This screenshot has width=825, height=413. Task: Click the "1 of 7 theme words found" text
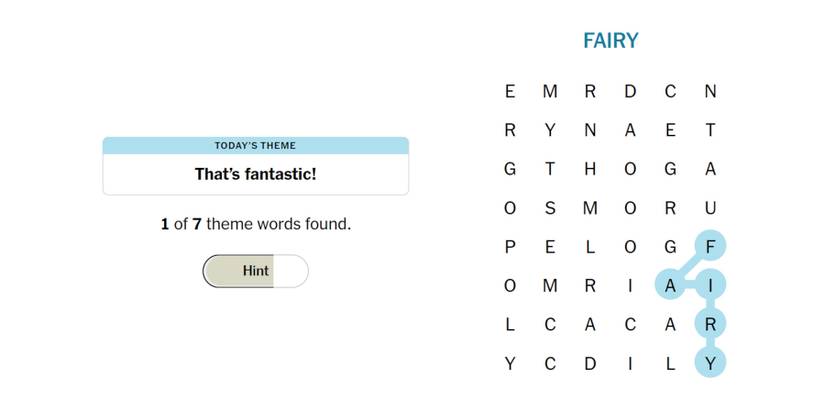(x=255, y=224)
